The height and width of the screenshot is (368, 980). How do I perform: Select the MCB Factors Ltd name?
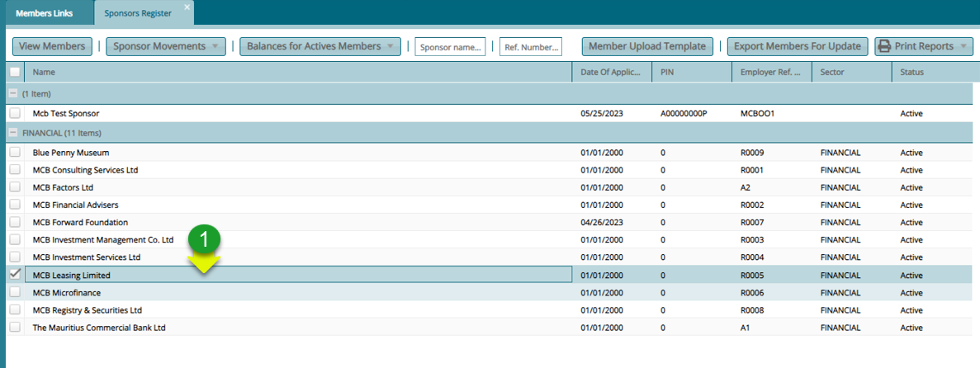tap(63, 187)
